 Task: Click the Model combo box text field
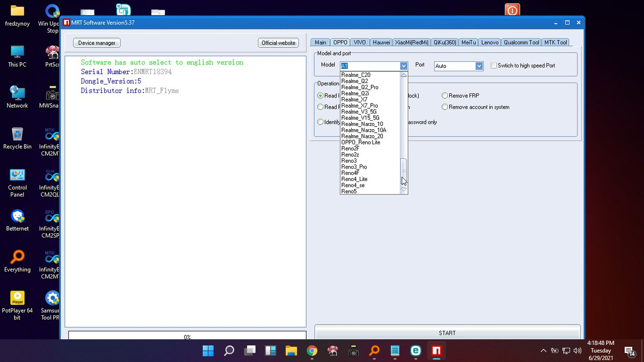370,66
